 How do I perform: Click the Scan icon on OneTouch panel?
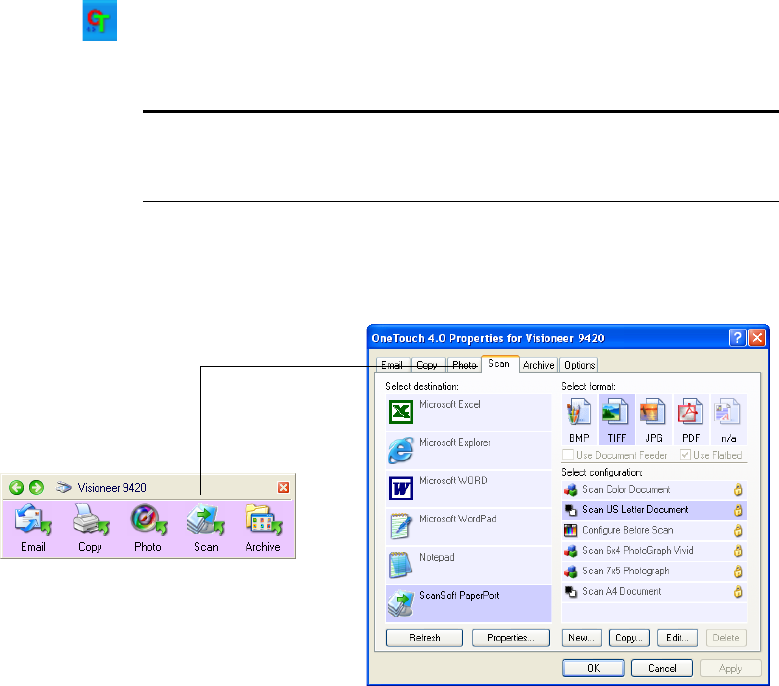tap(205, 519)
